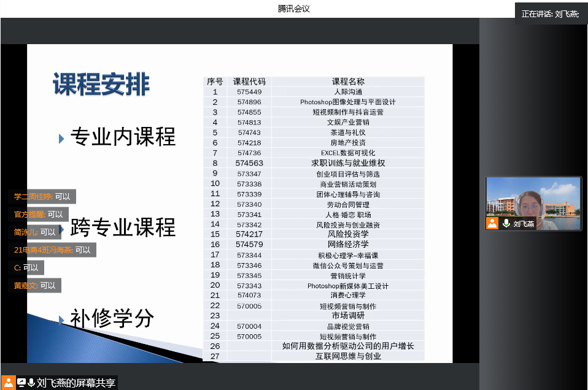
Task: Click the 刘飞燕的屏幕共享 label
Action: click(x=75, y=383)
